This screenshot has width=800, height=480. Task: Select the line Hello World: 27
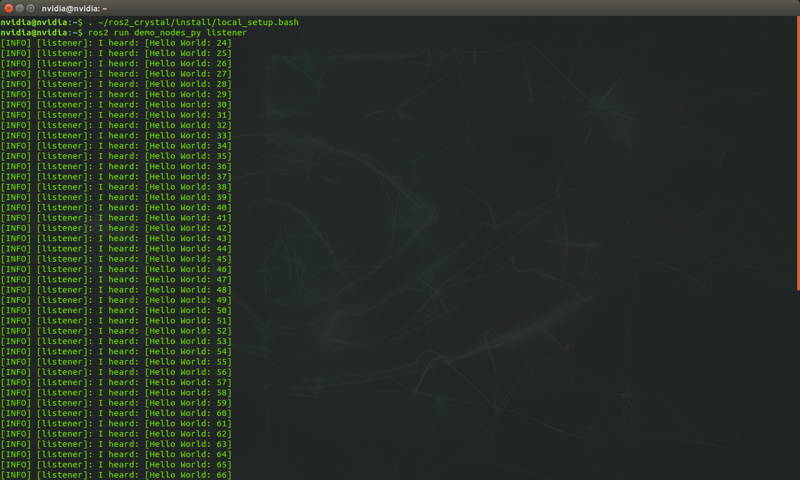(x=116, y=74)
